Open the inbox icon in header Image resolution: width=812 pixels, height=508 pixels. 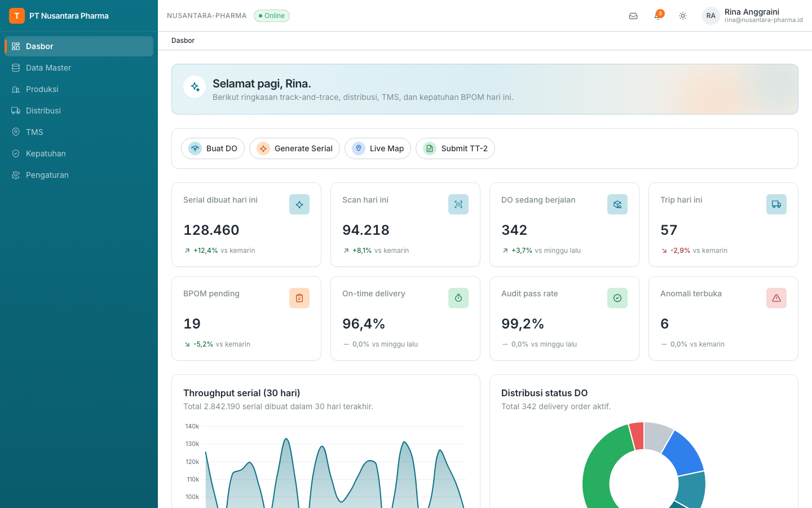pos(633,16)
